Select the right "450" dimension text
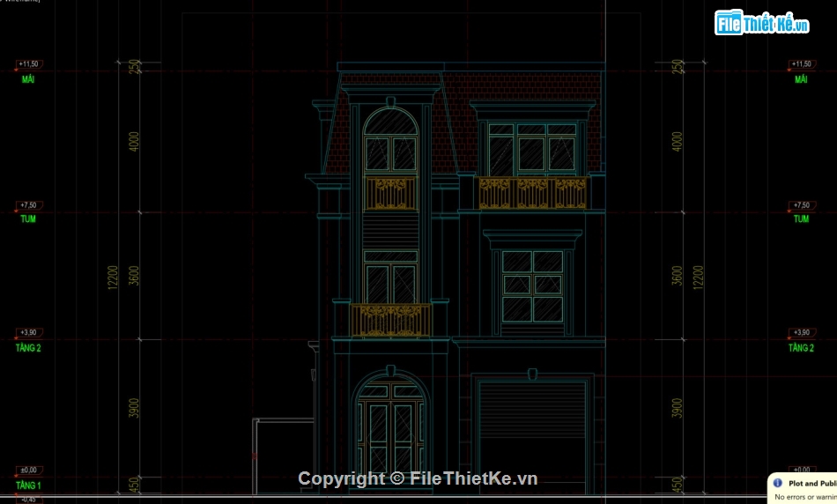 (x=677, y=485)
